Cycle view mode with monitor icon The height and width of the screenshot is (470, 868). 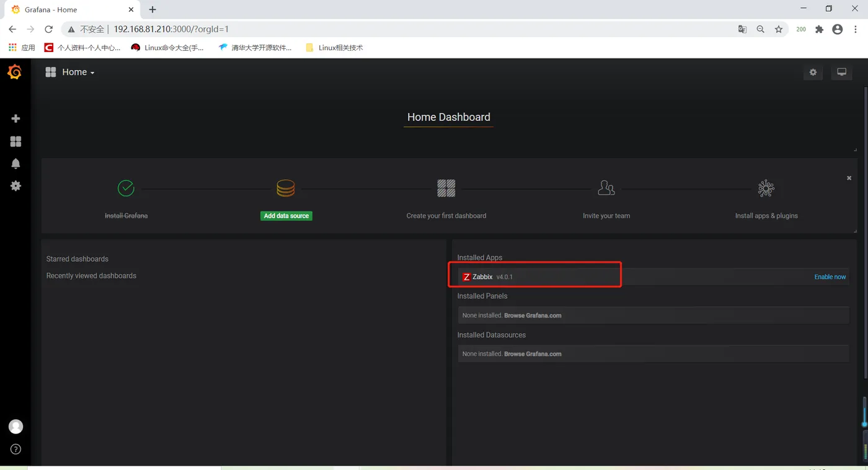click(x=841, y=73)
